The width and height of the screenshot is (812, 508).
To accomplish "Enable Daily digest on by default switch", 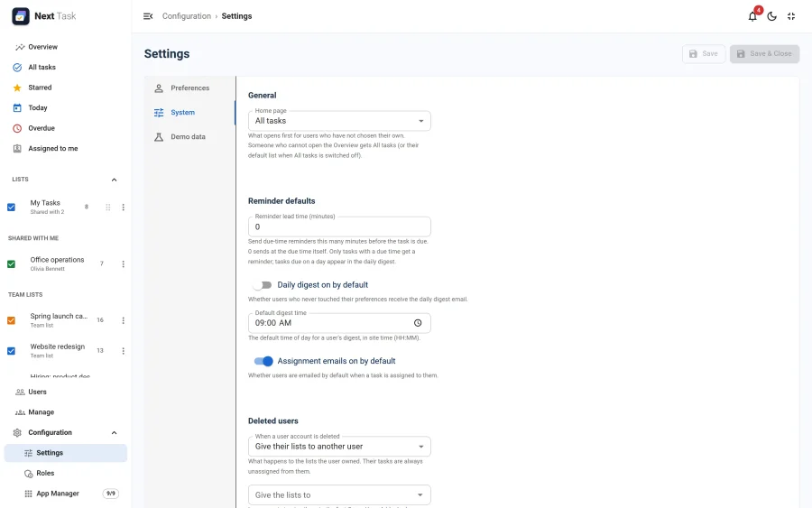I will pos(263,285).
